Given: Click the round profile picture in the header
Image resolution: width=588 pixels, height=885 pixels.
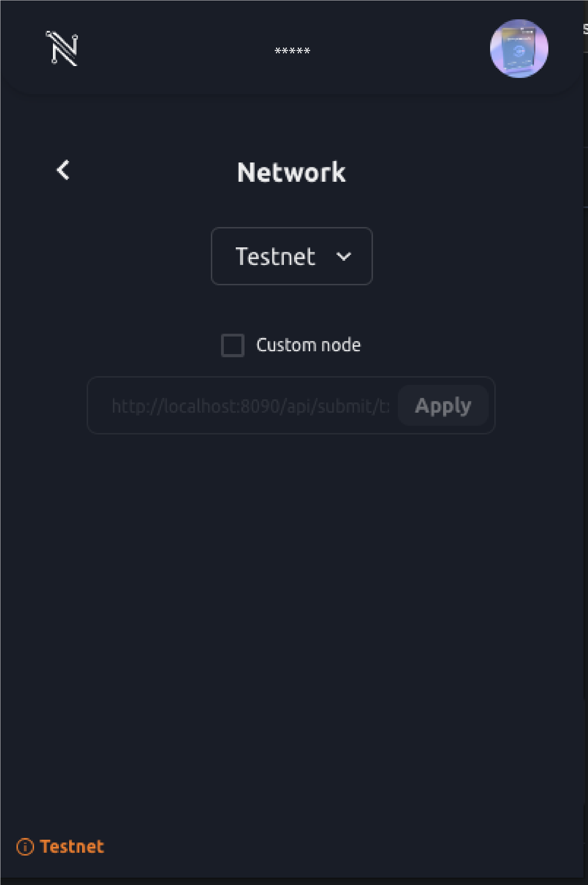Looking at the screenshot, I should click(519, 48).
